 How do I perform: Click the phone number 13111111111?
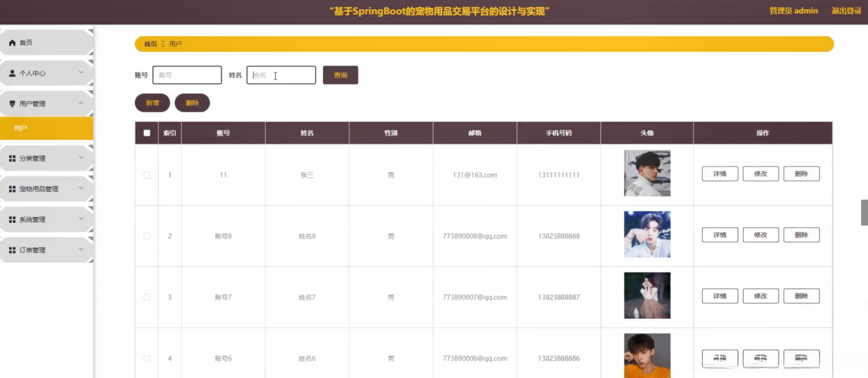tap(559, 175)
